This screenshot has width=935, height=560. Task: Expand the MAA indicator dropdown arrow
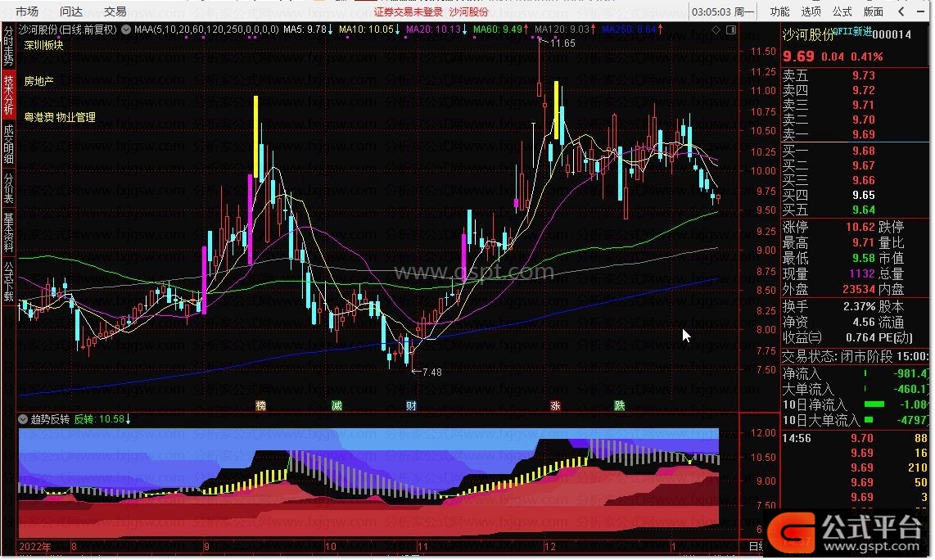point(126,29)
